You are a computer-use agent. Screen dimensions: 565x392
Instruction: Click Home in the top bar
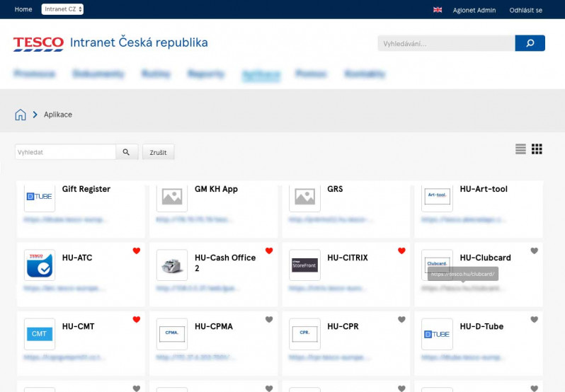(x=23, y=9)
